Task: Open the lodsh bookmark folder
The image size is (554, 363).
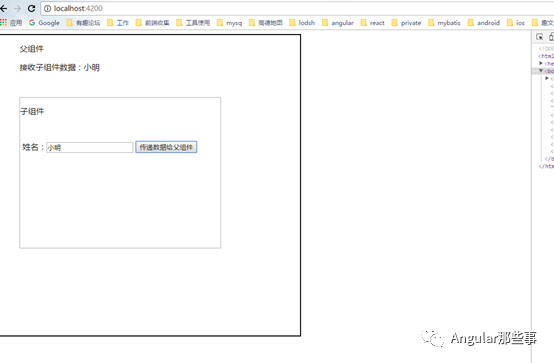Action: [302, 23]
